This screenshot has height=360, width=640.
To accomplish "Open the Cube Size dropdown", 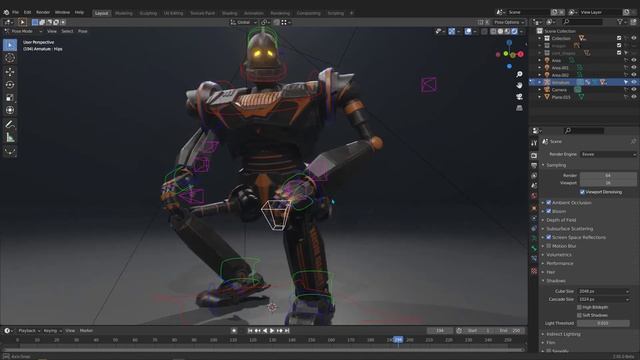I will click(x=603, y=291).
